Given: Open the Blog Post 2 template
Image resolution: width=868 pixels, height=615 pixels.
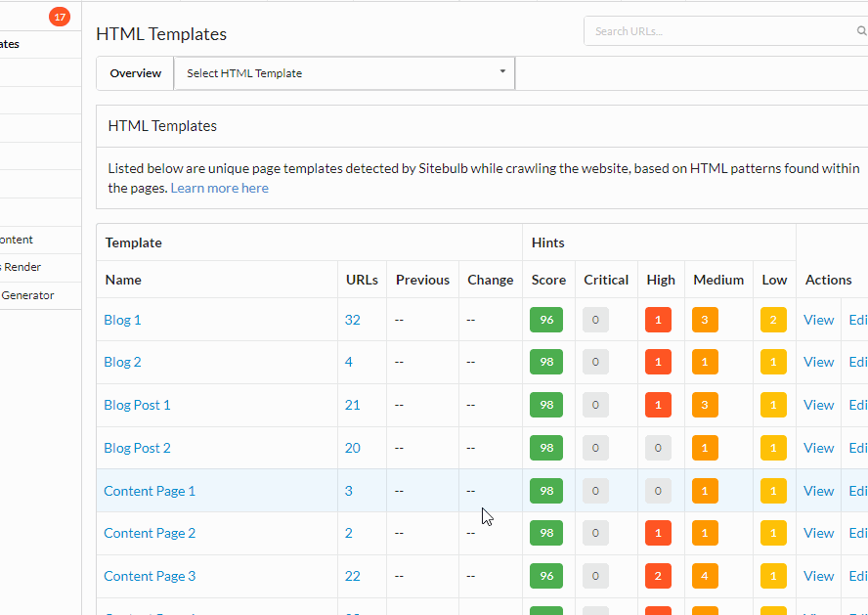Looking at the screenshot, I should [x=137, y=448].
